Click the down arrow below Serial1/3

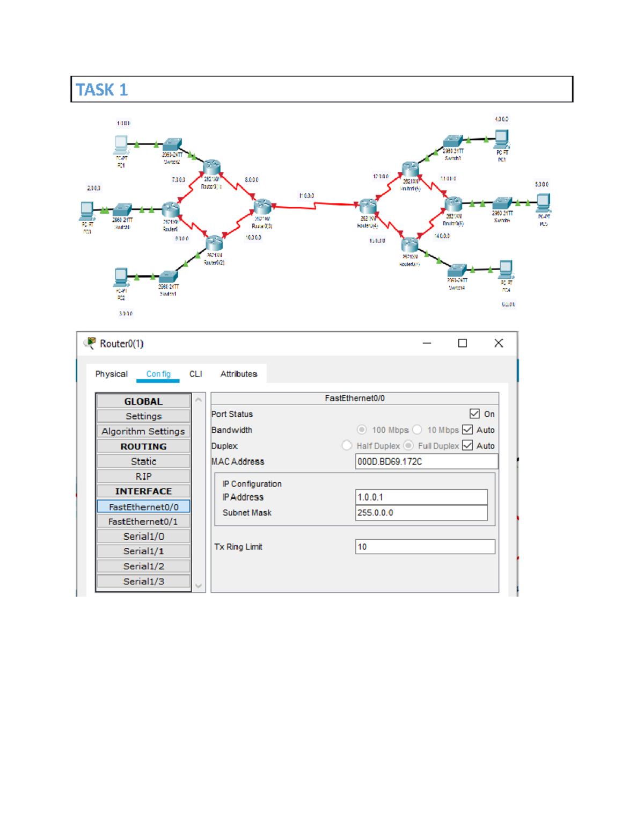[x=197, y=585]
